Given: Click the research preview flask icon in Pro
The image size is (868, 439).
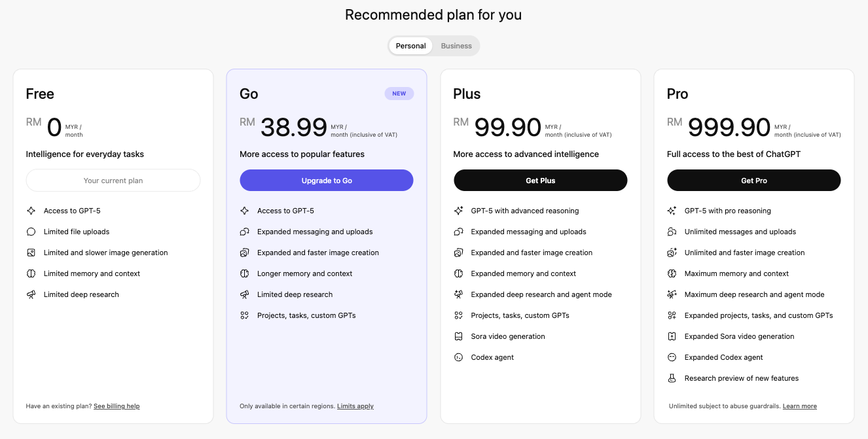Looking at the screenshot, I should pos(672,378).
